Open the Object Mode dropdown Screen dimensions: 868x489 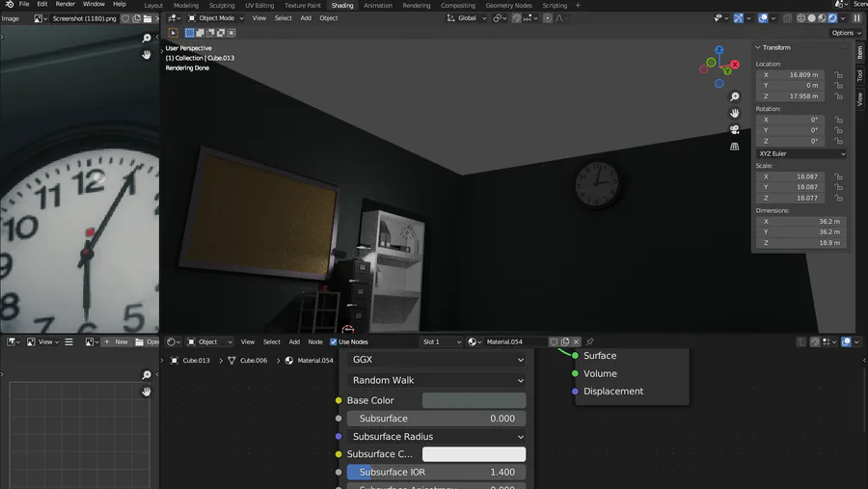pos(216,18)
